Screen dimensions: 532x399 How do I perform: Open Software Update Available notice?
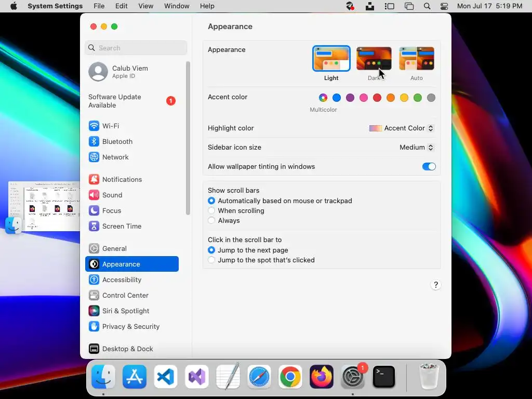(132, 101)
